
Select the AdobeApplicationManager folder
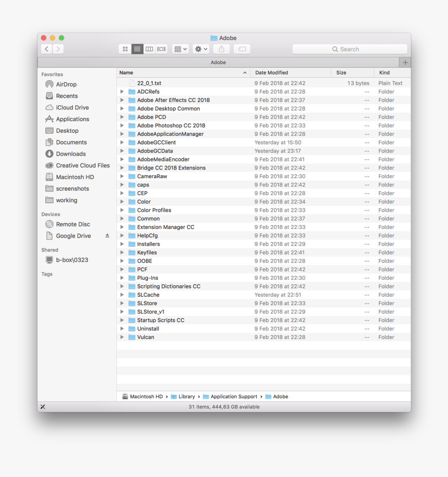(x=264, y=134)
